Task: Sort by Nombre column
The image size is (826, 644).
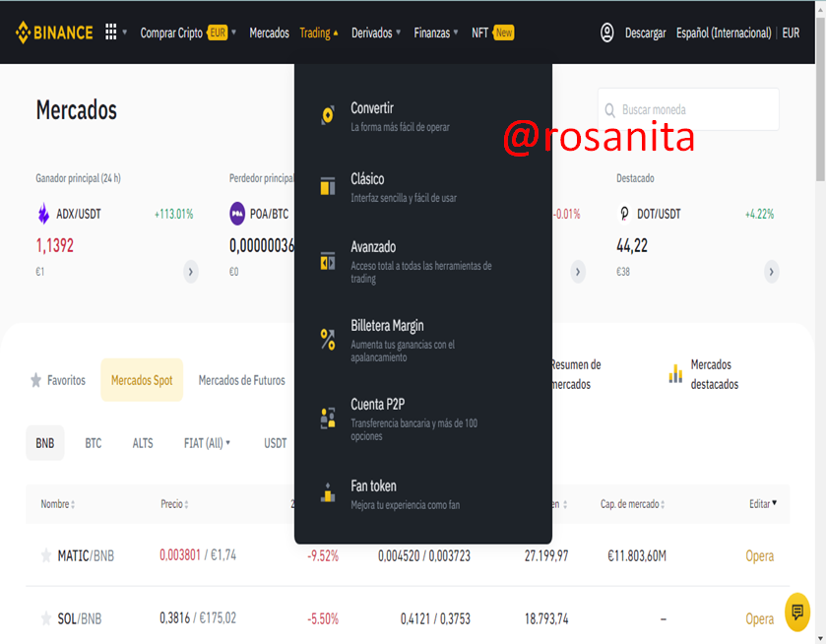Action: (58, 504)
